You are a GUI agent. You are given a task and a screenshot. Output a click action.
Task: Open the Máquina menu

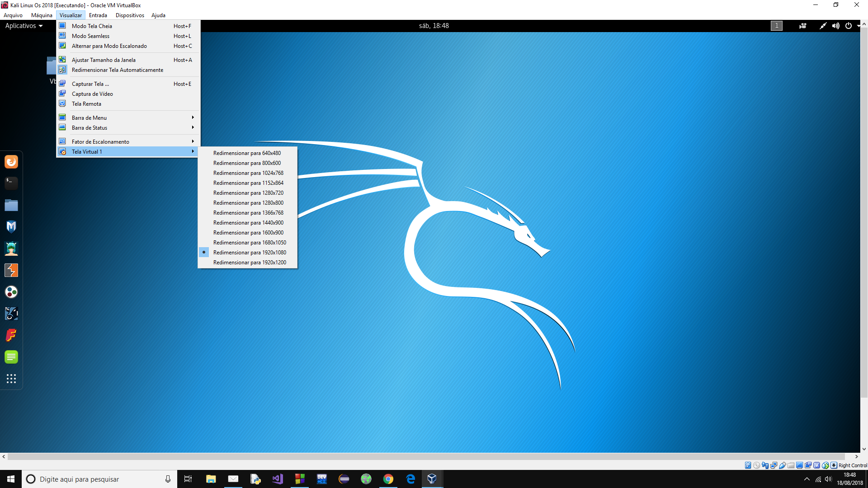point(42,15)
